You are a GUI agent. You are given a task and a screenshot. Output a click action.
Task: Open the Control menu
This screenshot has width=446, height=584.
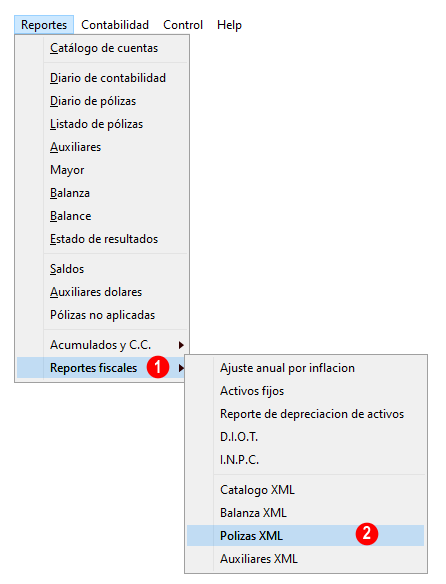183,25
